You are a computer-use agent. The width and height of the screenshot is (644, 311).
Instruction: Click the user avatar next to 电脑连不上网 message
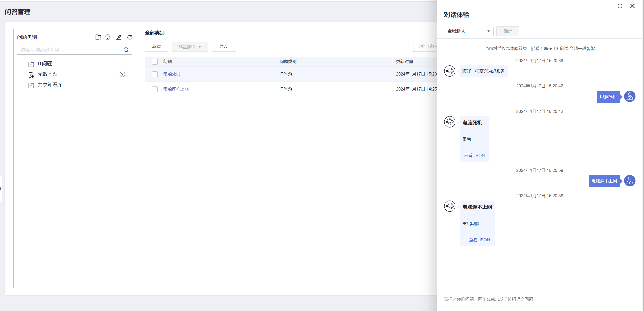pos(629,181)
